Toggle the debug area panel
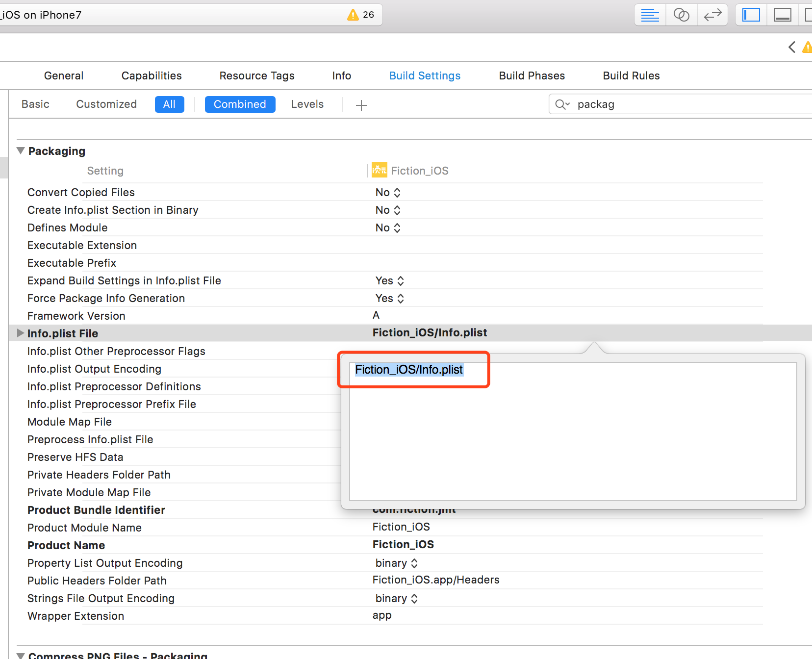The height and width of the screenshot is (659, 812). click(x=782, y=15)
